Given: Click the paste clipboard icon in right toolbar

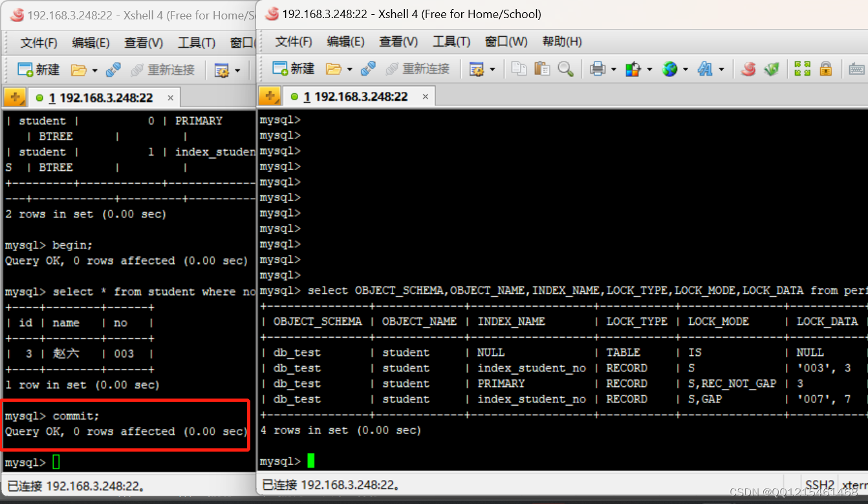Looking at the screenshot, I should pyautogui.click(x=542, y=69).
